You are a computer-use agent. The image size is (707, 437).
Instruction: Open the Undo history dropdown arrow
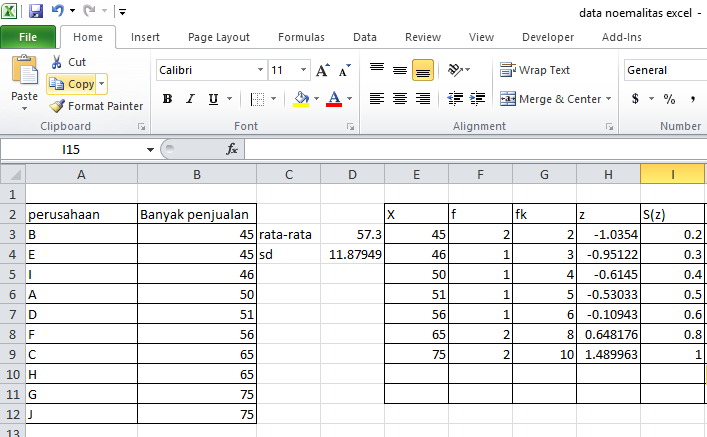(72, 11)
